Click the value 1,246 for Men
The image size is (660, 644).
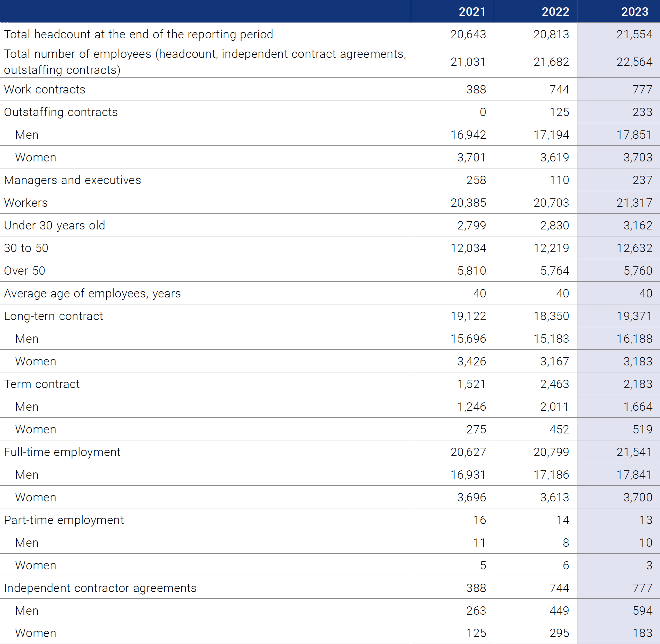[471, 407]
